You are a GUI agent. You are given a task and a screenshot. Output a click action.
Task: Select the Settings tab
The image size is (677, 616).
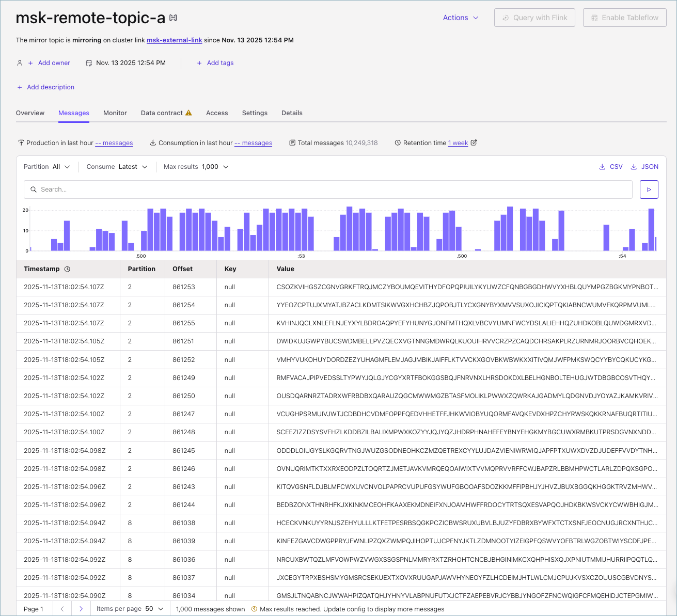(x=255, y=113)
